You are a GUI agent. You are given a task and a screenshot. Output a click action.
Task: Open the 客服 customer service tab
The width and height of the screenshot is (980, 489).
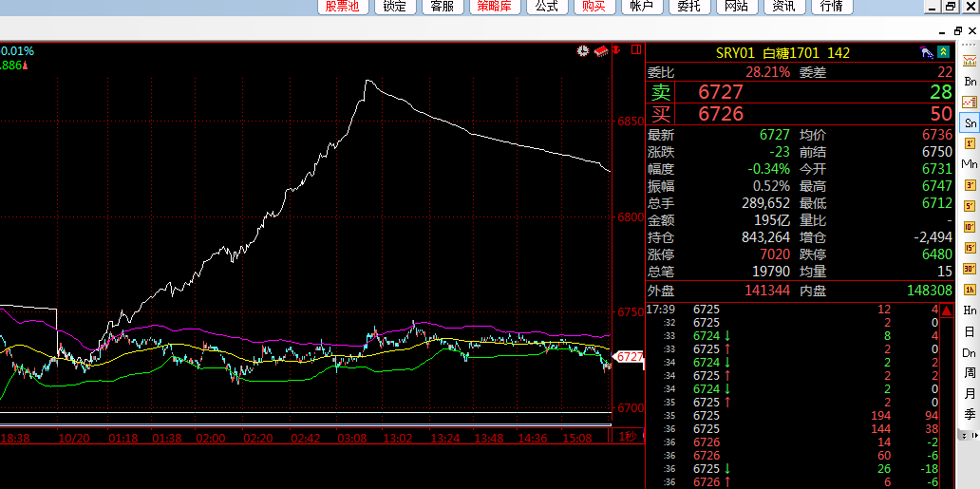point(443,7)
